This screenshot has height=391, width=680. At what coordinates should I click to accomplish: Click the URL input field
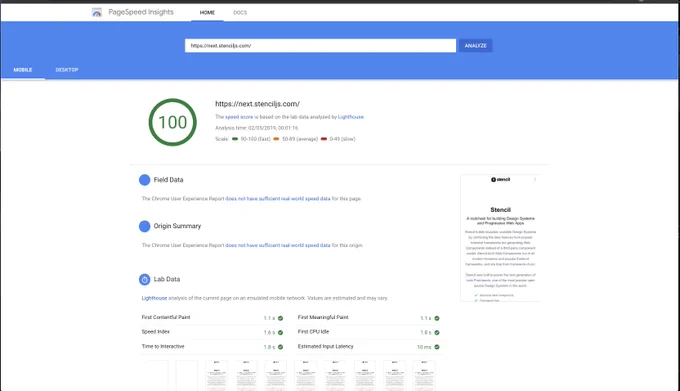[320, 46]
